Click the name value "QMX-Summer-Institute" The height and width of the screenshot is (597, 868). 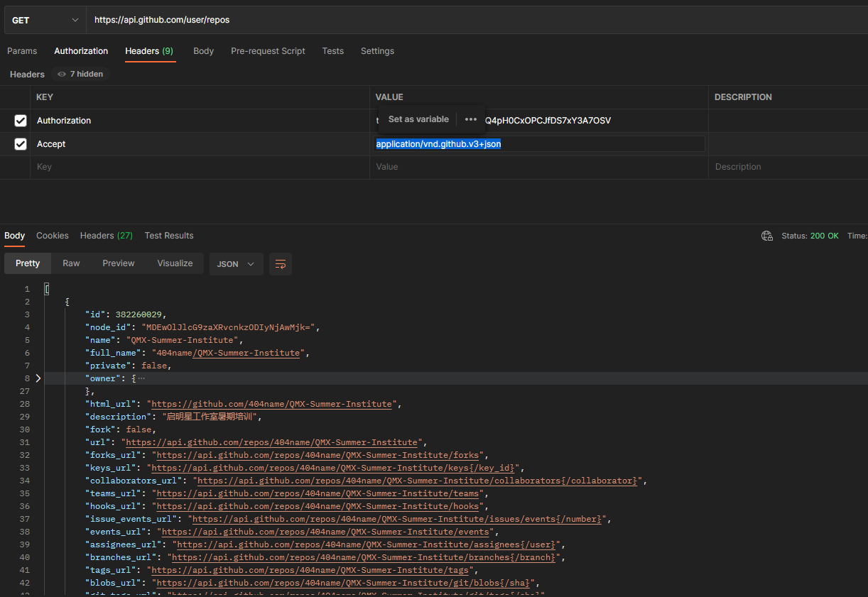tap(182, 340)
